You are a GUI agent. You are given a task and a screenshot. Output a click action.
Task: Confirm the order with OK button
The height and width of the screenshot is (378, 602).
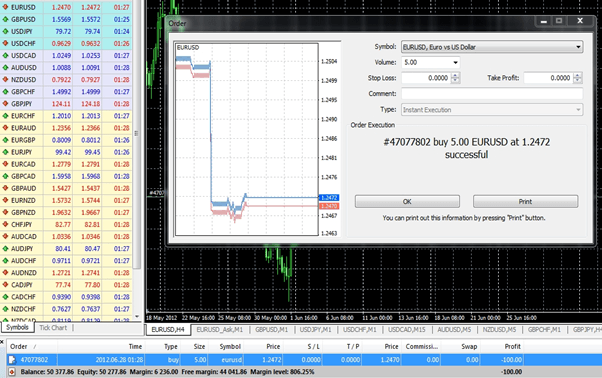coord(407,201)
